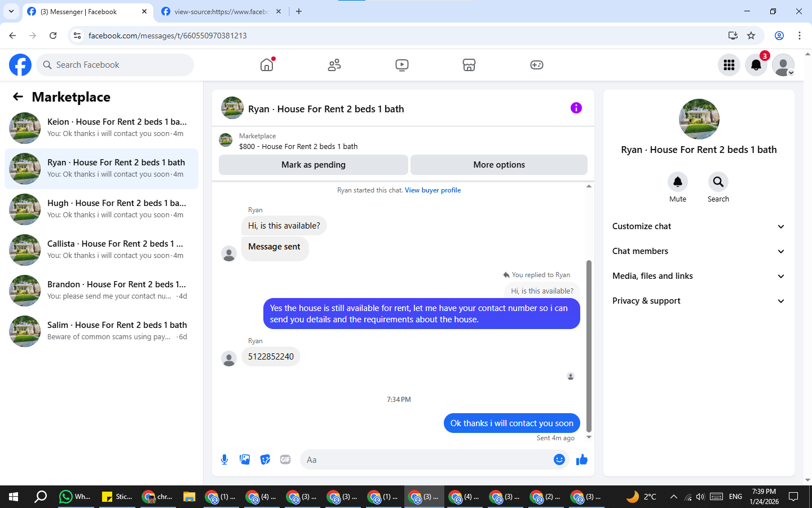Open the notifications bell
This screenshot has height=508, width=812.
[x=756, y=65]
